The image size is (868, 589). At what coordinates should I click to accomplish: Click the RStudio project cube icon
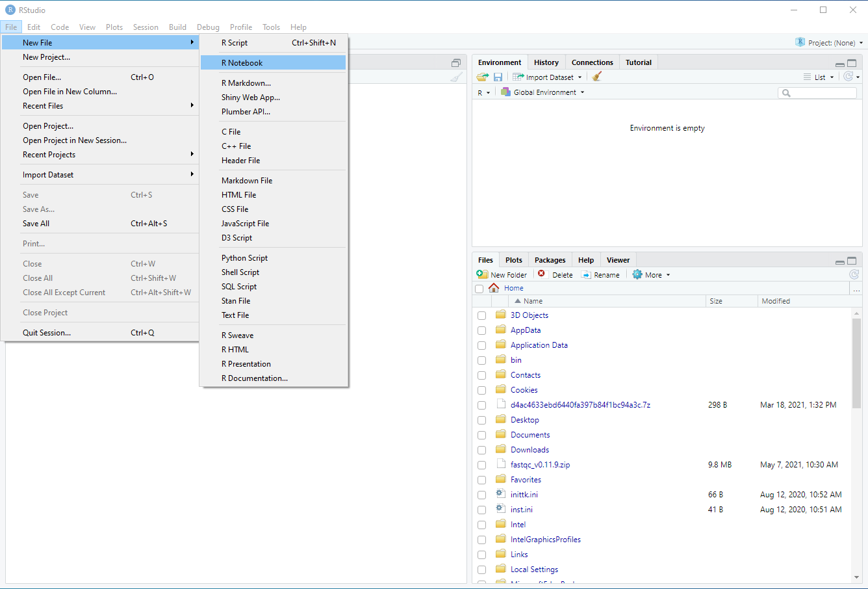coord(800,42)
